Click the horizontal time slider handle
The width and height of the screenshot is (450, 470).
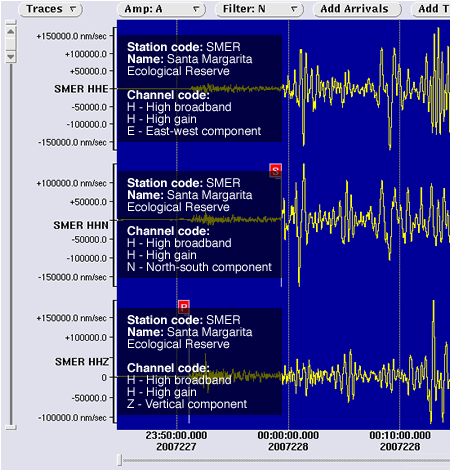coord(120,460)
